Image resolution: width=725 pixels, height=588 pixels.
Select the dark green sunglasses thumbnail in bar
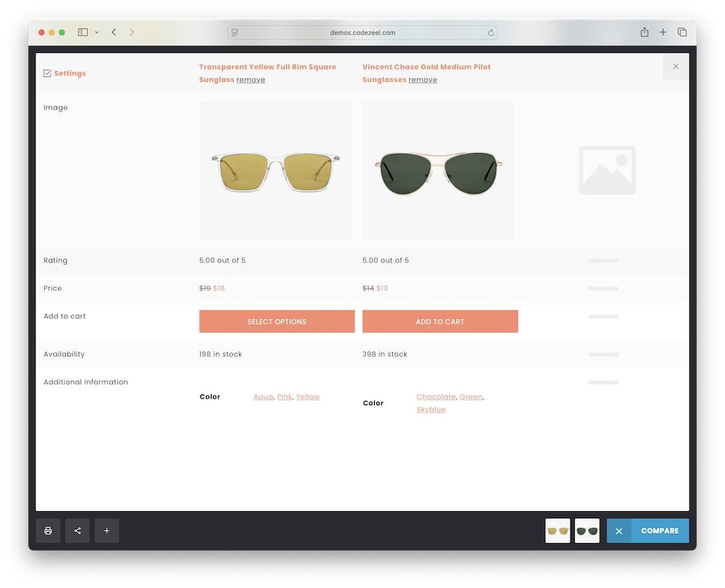click(x=587, y=531)
